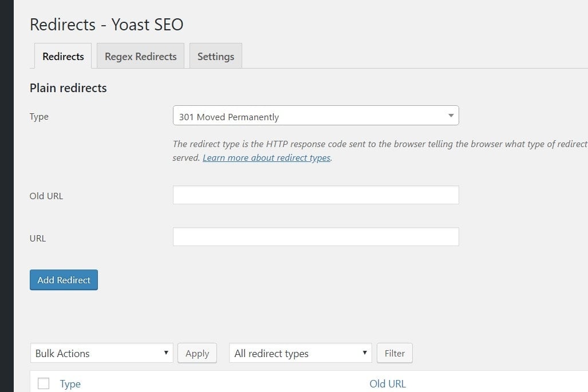Follow the Learn more about redirect types link
The height and width of the screenshot is (392, 588).
point(267,158)
